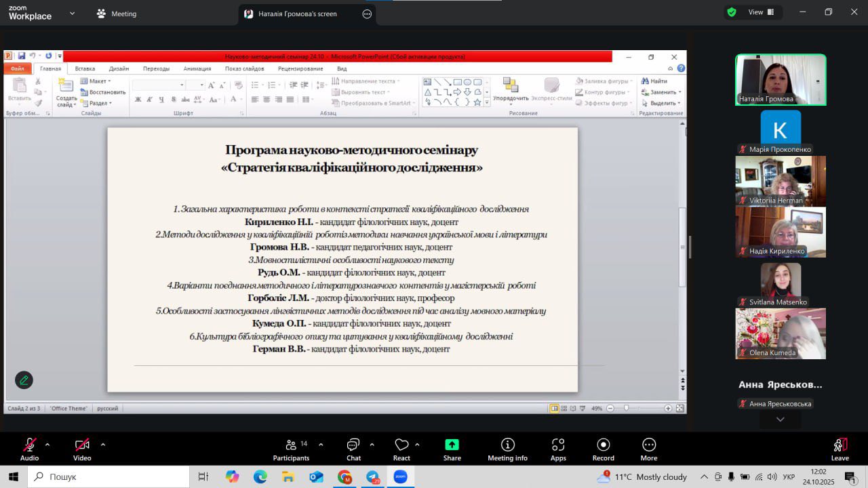This screenshot has width=868, height=488.
Task: Expand audio options arrow next to Audio
Action: tap(47, 445)
